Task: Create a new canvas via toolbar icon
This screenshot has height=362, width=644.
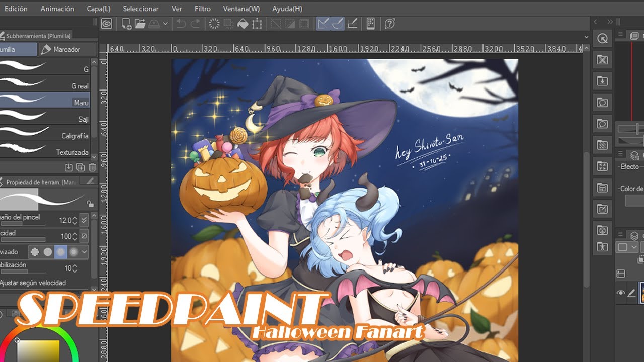Action: pos(126,24)
